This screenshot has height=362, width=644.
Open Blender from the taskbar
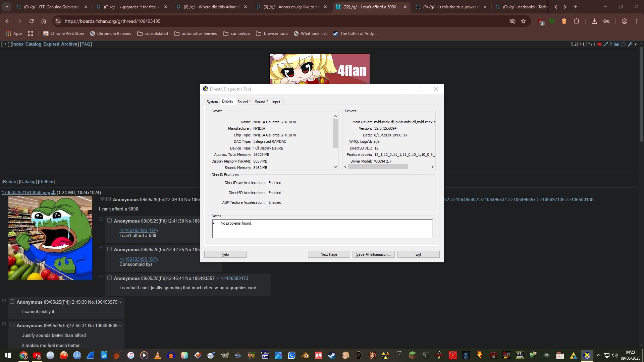pyautogui.click(x=305, y=355)
